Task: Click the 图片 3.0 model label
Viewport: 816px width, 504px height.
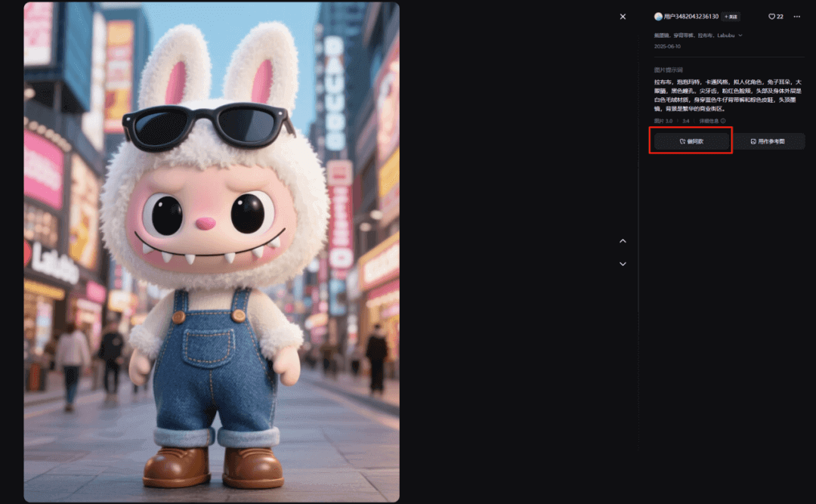Action: tap(663, 121)
